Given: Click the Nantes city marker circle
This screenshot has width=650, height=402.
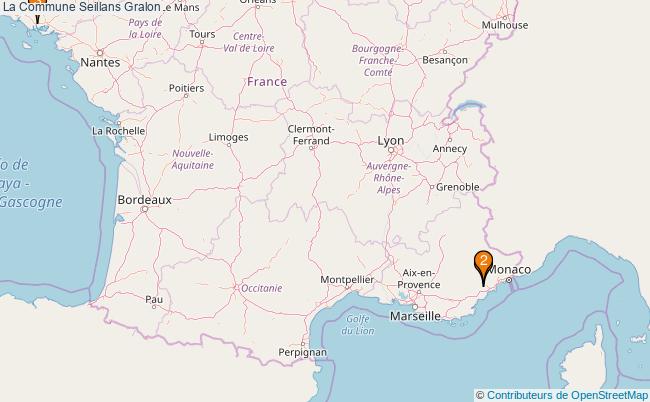Looking at the screenshot, I should click(99, 53).
